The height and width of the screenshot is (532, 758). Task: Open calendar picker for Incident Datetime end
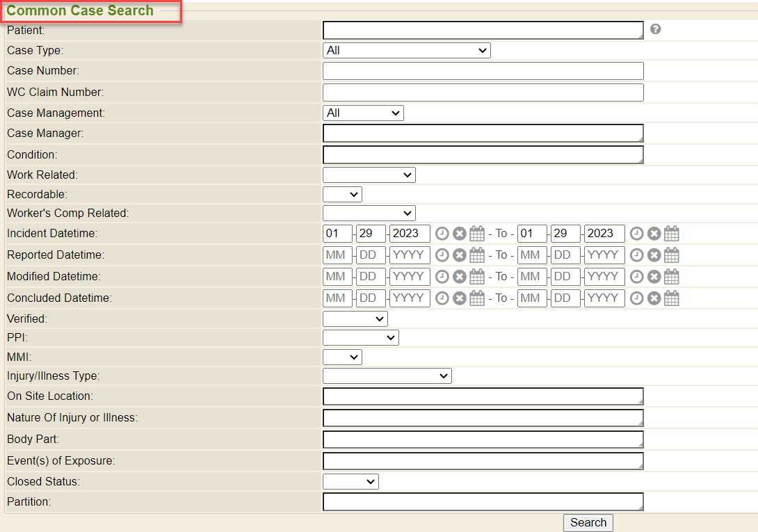click(671, 234)
